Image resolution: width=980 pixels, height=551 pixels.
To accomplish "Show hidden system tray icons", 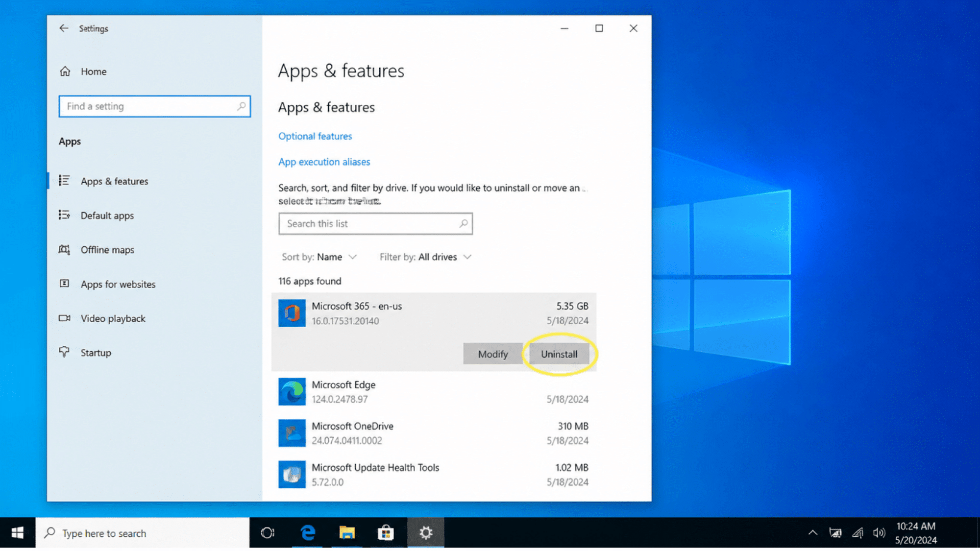I will point(813,533).
